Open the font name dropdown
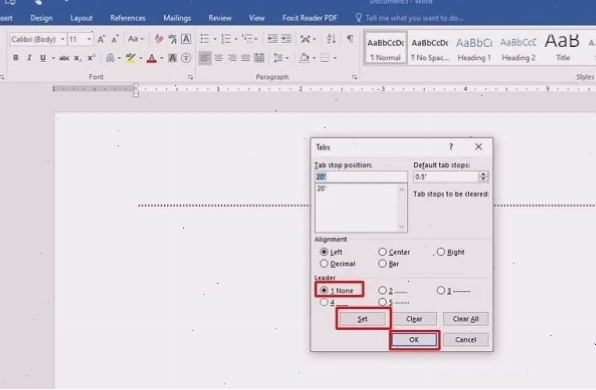This screenshot has width=596, height=390. click(x=63, y=39)
